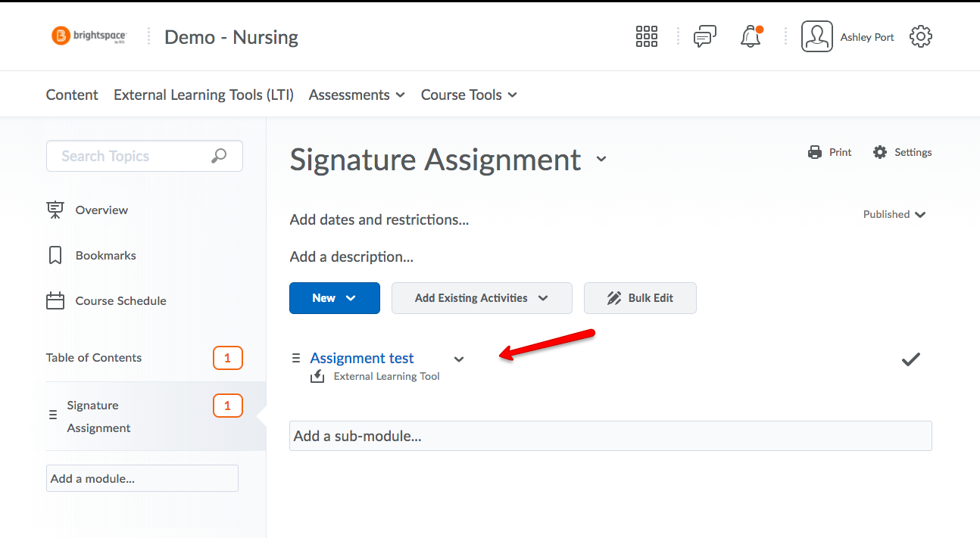
Task: Select Course Schedule in the sidebar
Action: [120, 300]
